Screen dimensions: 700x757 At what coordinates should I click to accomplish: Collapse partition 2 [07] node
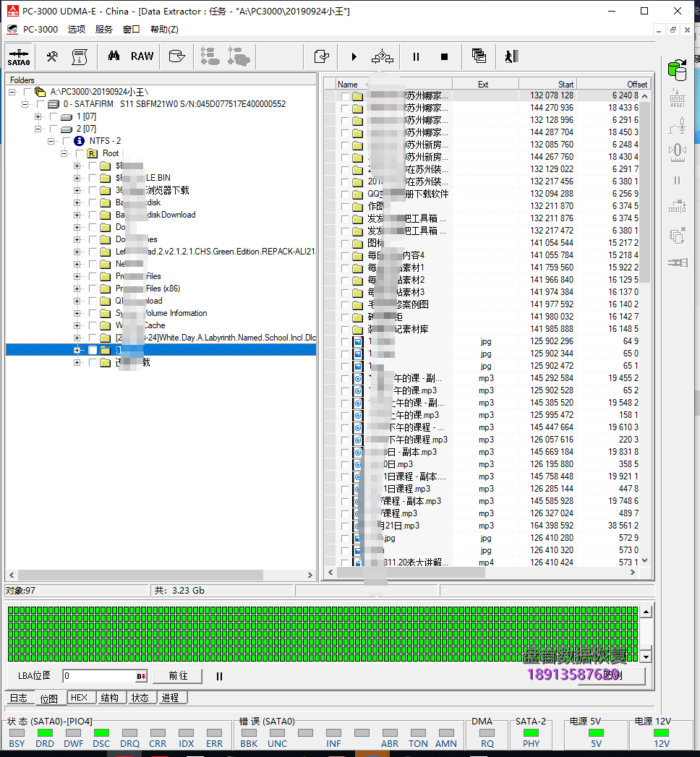coord(38,129)
